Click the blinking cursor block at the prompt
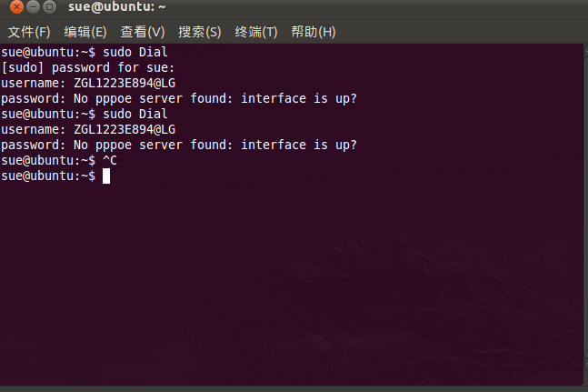Viewport: 588px width, 392px height. 106,176
